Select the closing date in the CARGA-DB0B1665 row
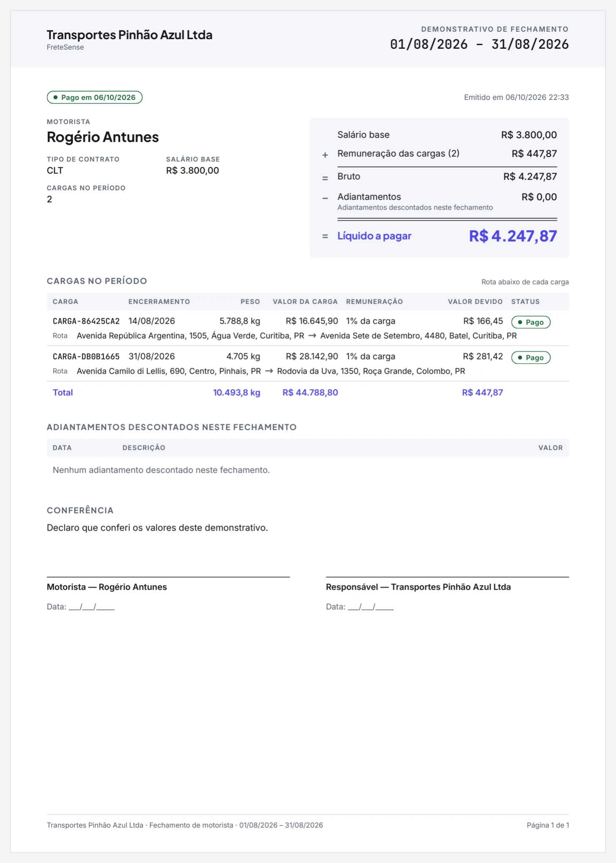 tap(152, 357)
